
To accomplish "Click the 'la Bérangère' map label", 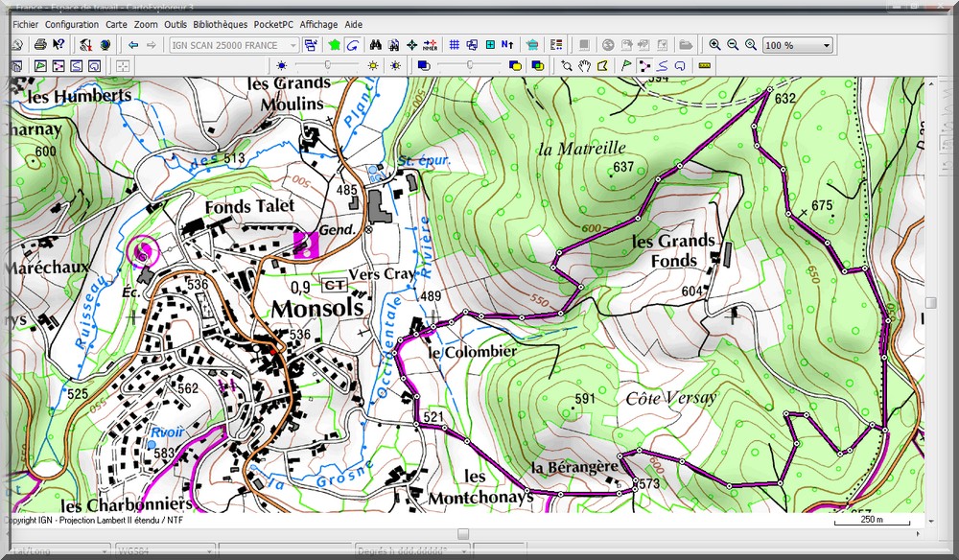I will 574,468.
